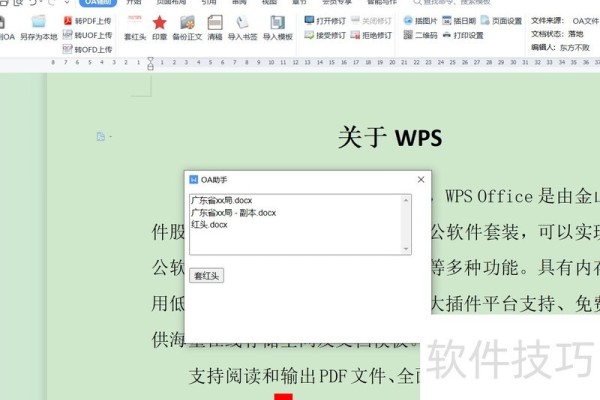This screenshot has height=400, width=600.
Task: Click the 导入书签 icon
Action: coord(242,22)
